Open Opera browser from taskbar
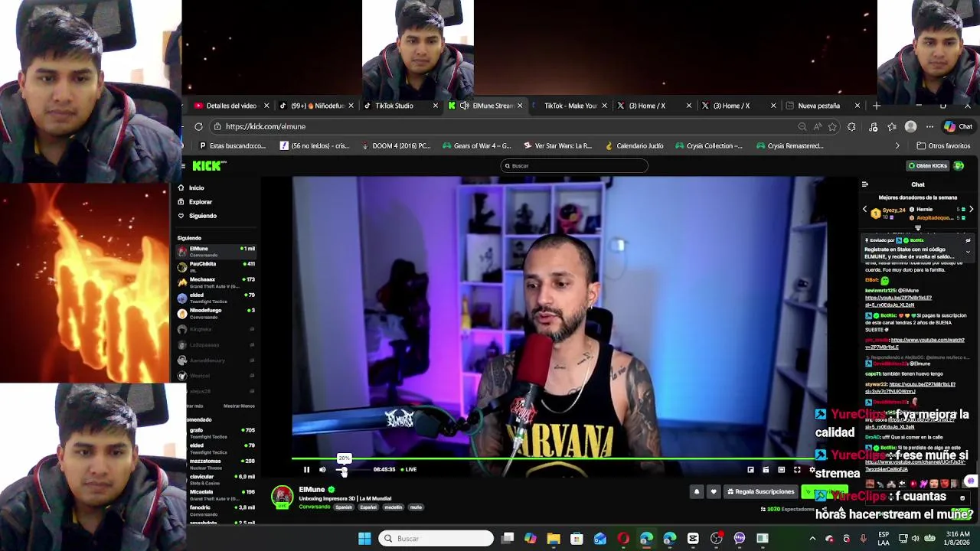This screenshot has height=551, width=980. tap(623, 539)
